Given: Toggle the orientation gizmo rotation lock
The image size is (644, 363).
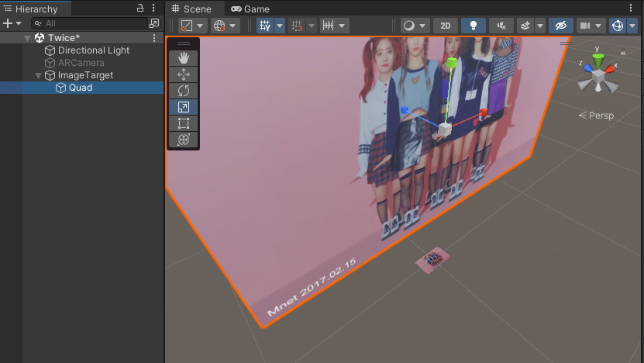Looking at the screenshot, I should coord(623,52).
